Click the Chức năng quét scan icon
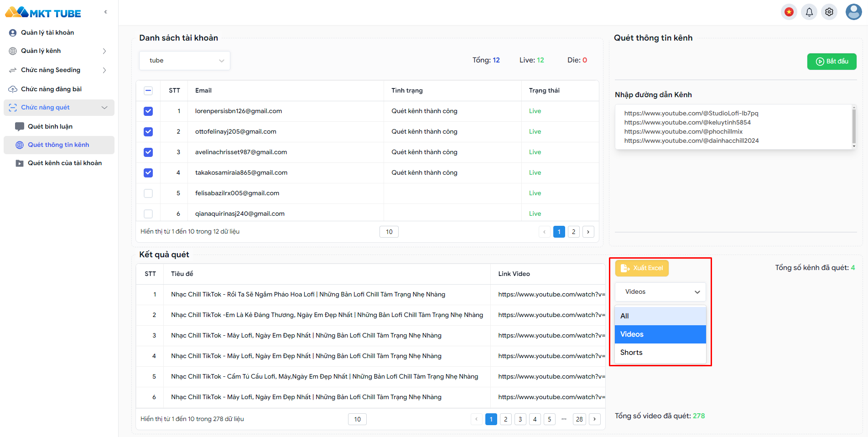 pyautogui.click(x=13, y=108)
